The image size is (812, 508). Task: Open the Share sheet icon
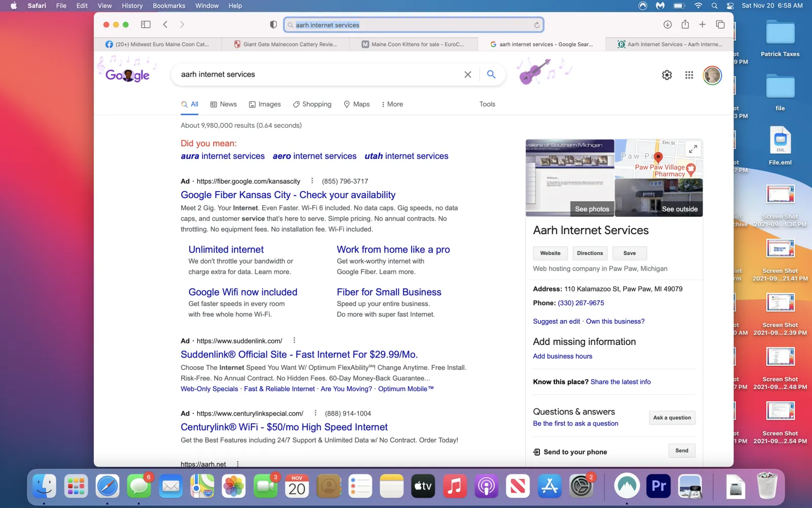coord(685,24)
